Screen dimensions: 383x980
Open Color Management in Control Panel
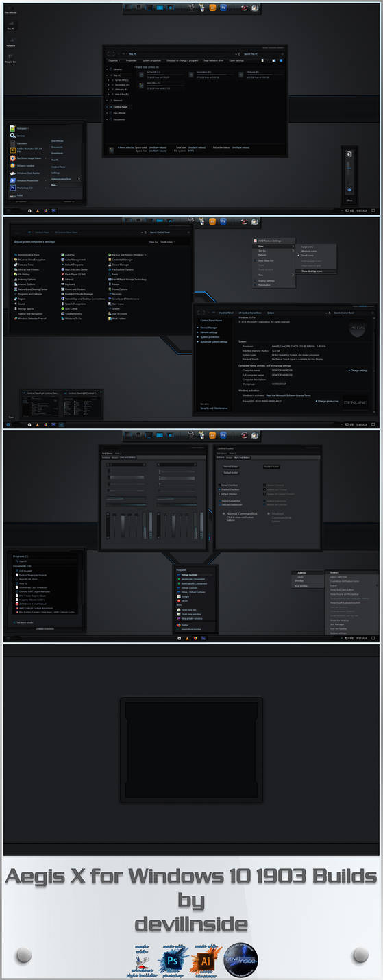click(74, 259)
